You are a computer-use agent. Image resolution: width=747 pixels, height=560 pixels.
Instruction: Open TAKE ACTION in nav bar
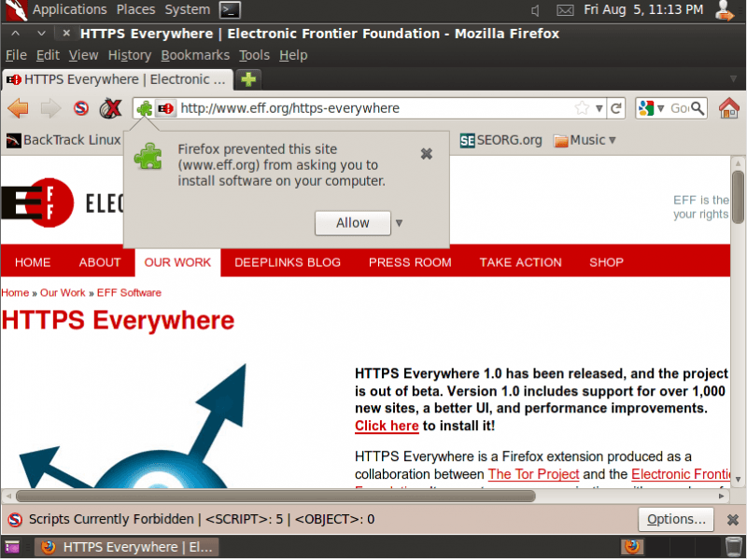click(x=521, y=262)
